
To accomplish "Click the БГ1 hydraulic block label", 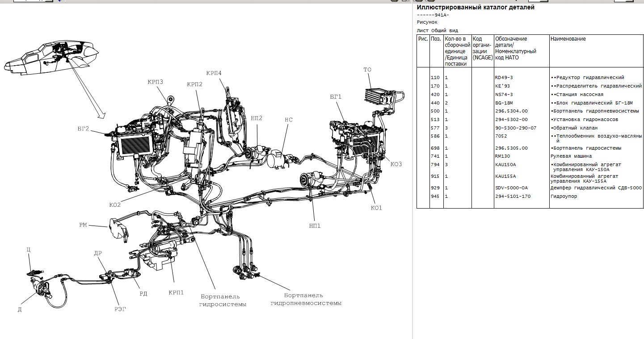I will [336, 97].
